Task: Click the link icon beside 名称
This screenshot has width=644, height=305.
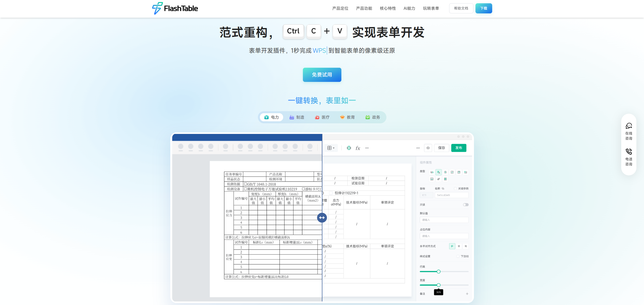Action: [443, 189]
